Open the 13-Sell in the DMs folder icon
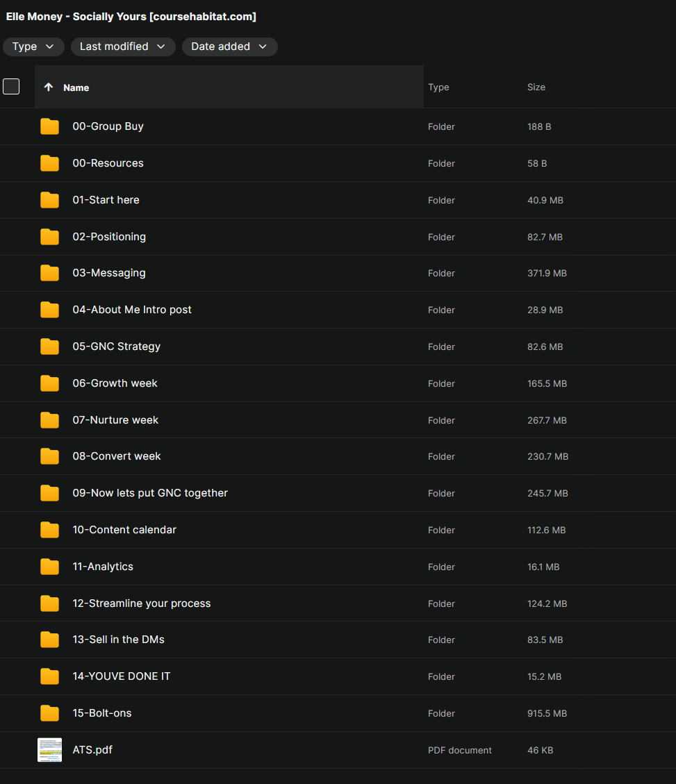 coord(49,640)
